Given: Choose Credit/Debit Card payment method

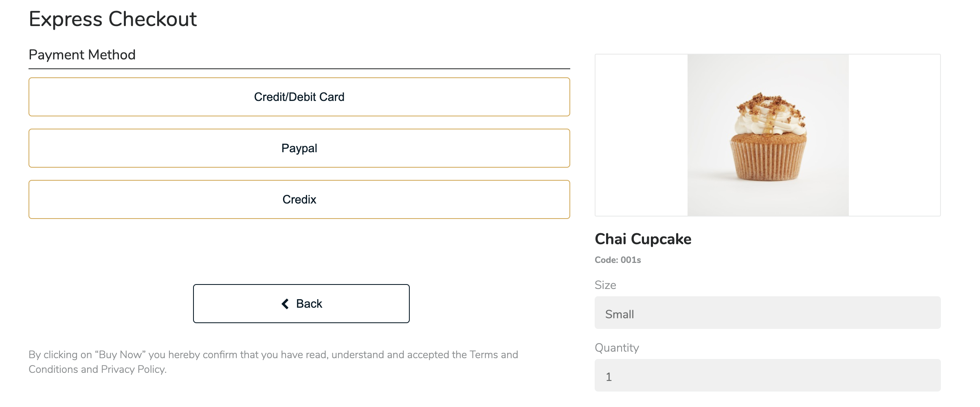Looking at the screenshot, I should [299, 97].
